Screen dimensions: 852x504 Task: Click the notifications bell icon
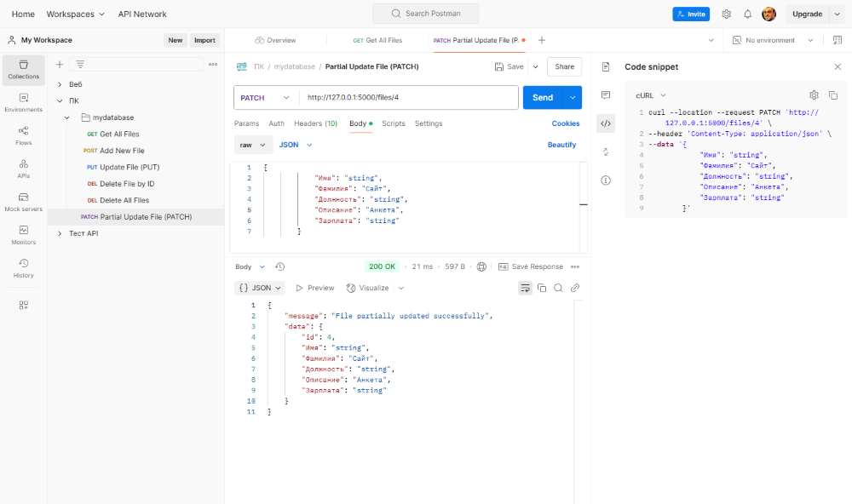point(747,14)
